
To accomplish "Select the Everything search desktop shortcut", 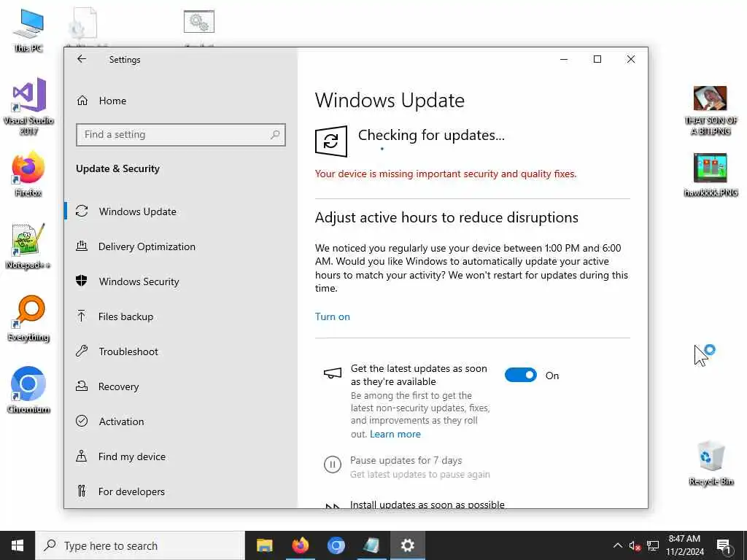I will click(28, 319).
